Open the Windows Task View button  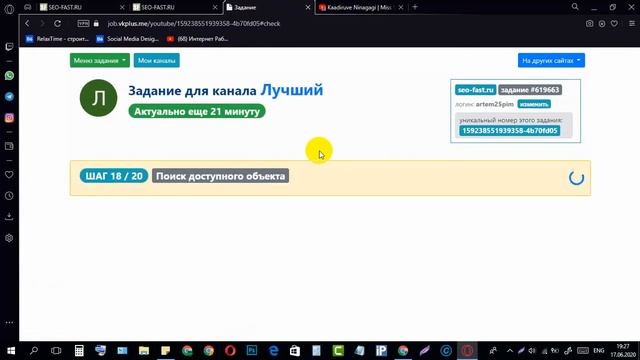click(x=56, y=351)
